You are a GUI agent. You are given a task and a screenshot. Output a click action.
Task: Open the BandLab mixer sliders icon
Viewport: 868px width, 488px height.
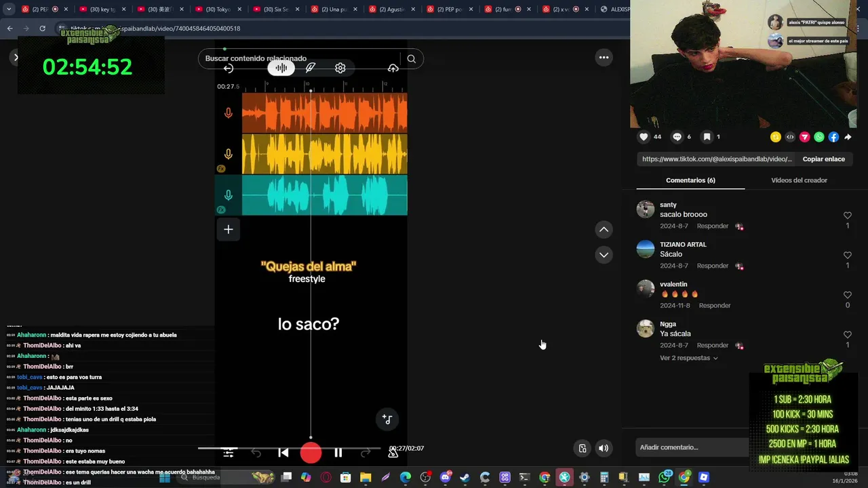pos(229,453)
